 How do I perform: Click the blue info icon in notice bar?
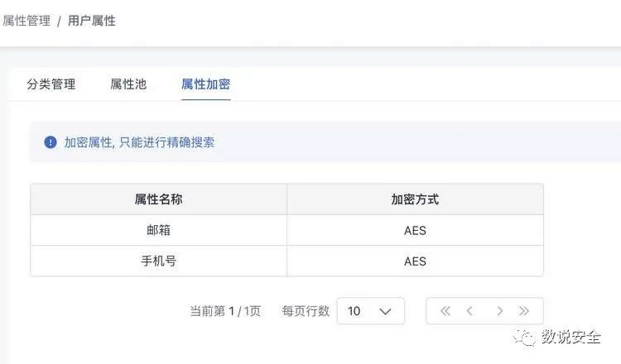(x=51, y=142)
